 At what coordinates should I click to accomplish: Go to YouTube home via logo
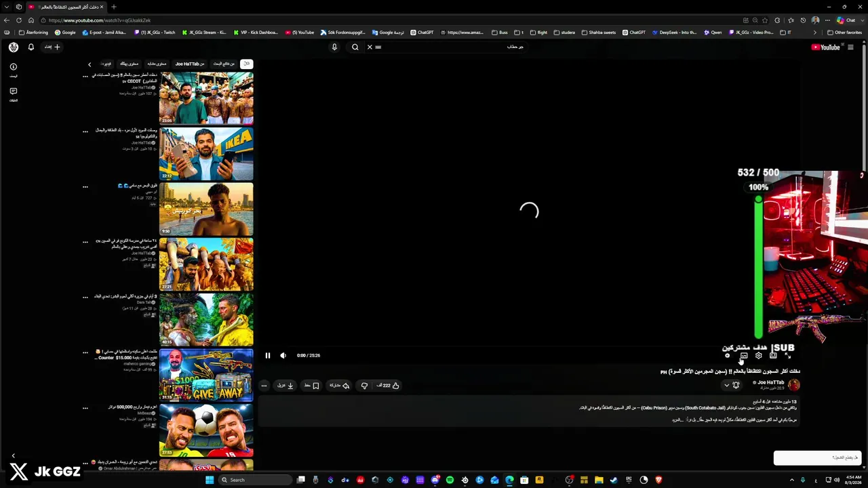(826, 47)
